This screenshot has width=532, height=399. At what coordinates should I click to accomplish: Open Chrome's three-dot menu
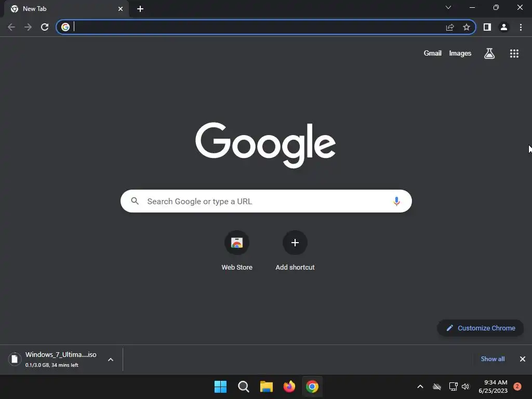(521, 27)
